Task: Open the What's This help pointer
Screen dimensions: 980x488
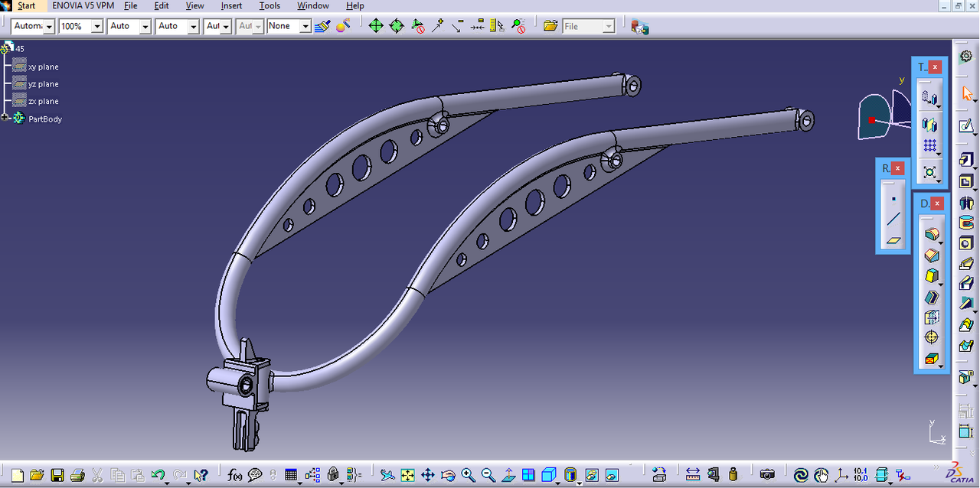Action: (x=201, y=476)
